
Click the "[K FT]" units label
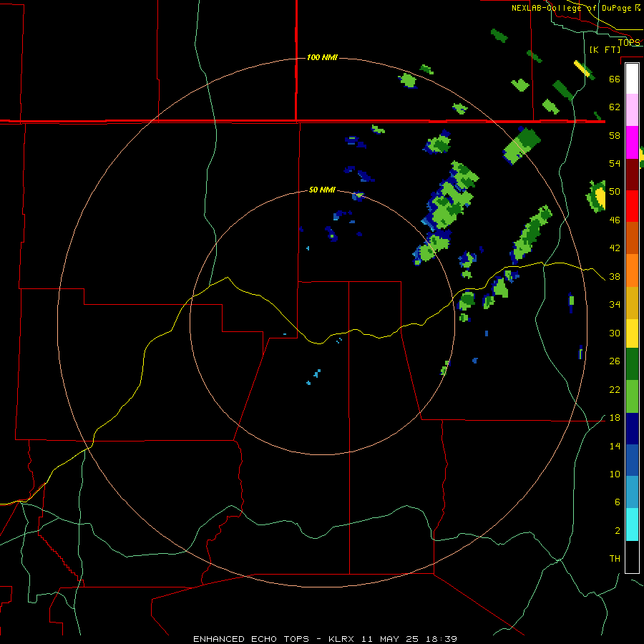pos(605,49)
